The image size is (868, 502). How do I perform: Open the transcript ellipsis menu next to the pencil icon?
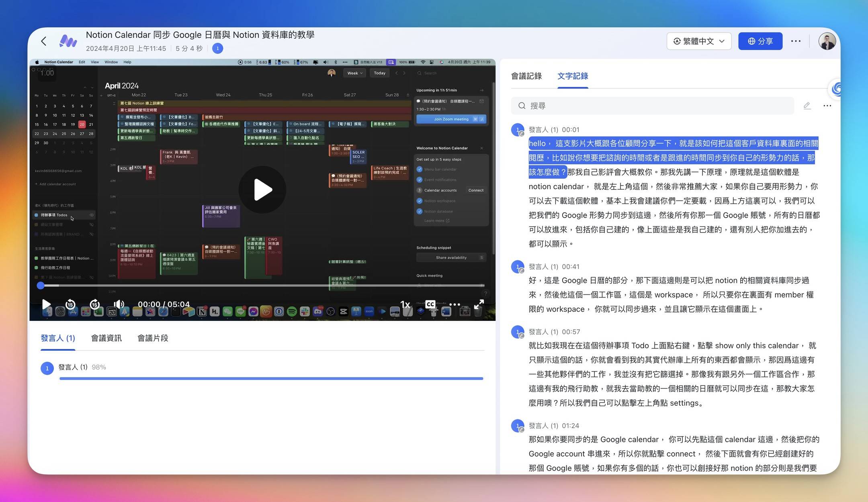click(827, 106)
